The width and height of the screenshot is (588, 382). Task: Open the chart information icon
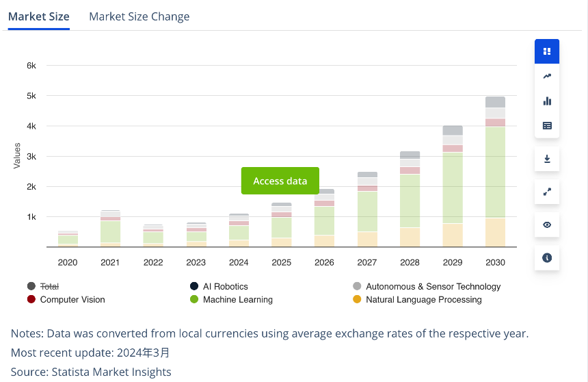[x=547, y=258]
